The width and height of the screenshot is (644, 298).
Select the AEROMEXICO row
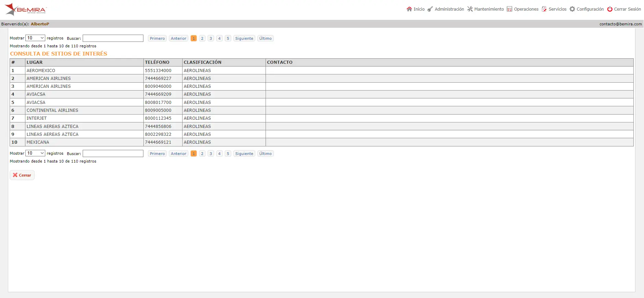(x=321, y=70)
